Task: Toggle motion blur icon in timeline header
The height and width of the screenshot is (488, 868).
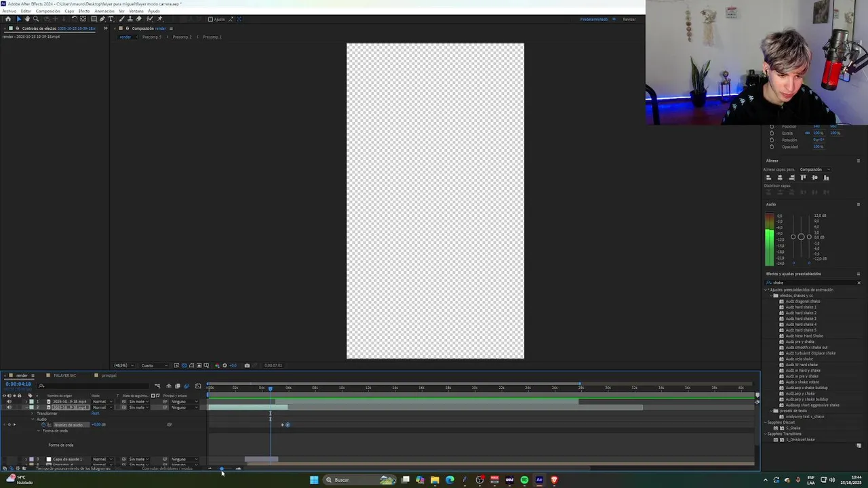Action: 186,386
